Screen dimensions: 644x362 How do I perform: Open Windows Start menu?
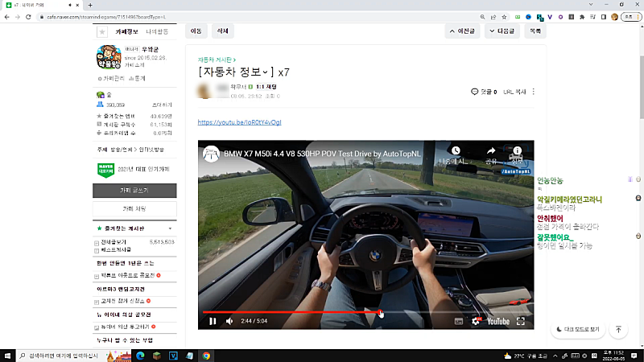click(x=7, y=356)
